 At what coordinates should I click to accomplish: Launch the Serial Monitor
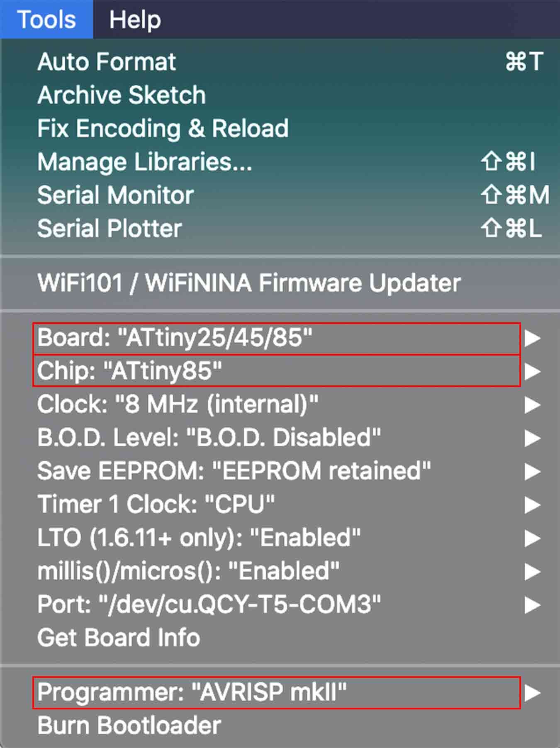tap(116, 195)
